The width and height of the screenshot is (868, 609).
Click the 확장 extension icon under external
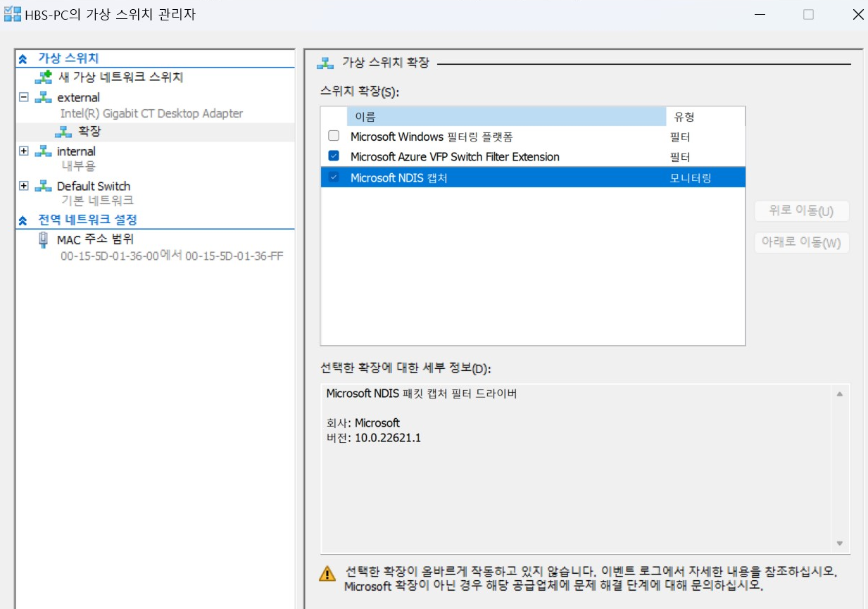pos(63,132)
